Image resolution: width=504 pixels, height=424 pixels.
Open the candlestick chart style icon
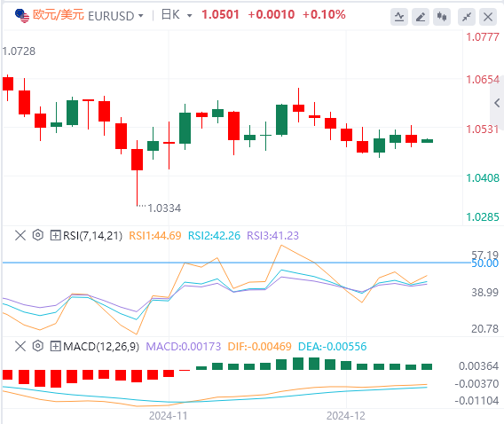pyautogui.click(x=442, y=17)
